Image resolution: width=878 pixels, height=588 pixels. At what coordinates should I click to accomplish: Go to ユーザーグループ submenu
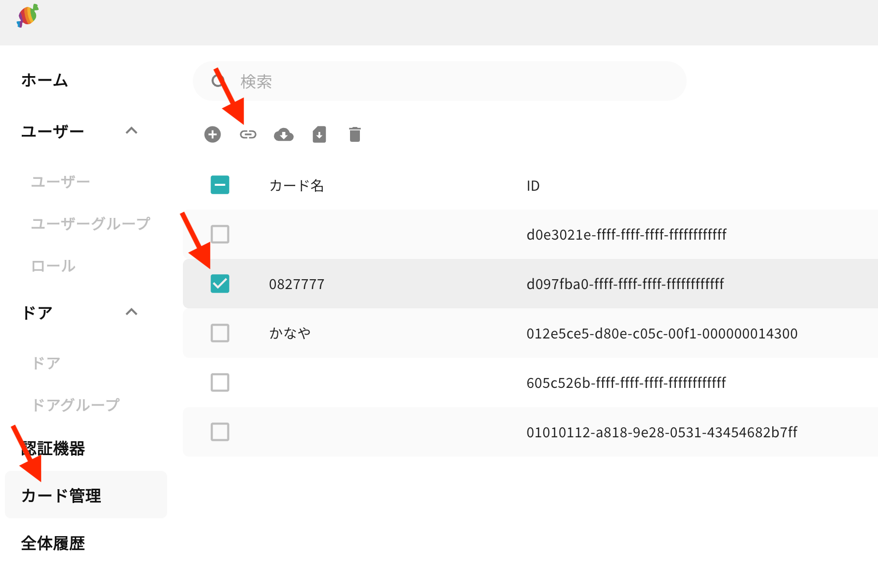90,223
